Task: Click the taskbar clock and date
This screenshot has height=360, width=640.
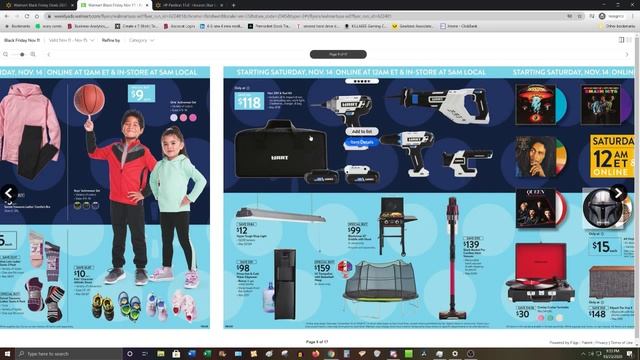Action: (x=612, y=354)
